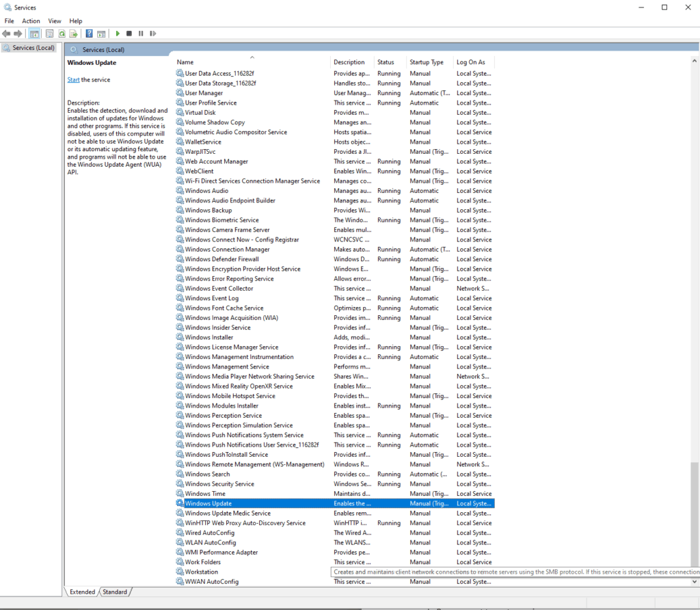Switch to the Standard tab

pos(115,592)
